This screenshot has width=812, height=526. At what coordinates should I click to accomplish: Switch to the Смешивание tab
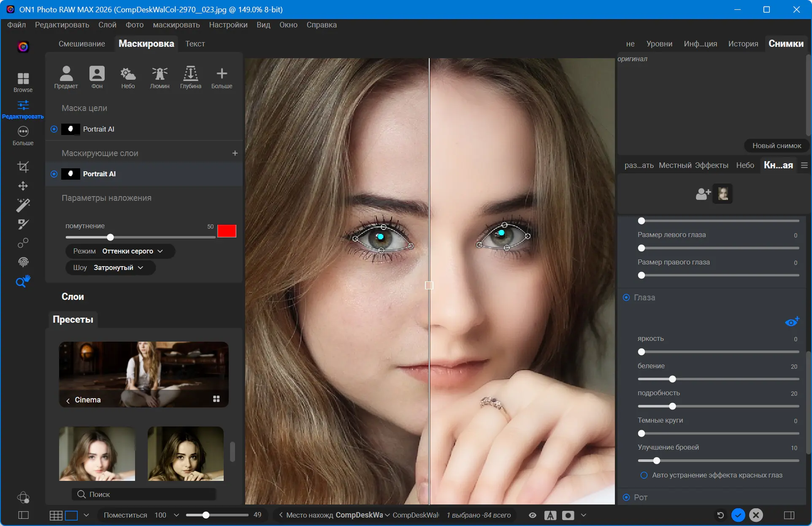click(81, 44)
